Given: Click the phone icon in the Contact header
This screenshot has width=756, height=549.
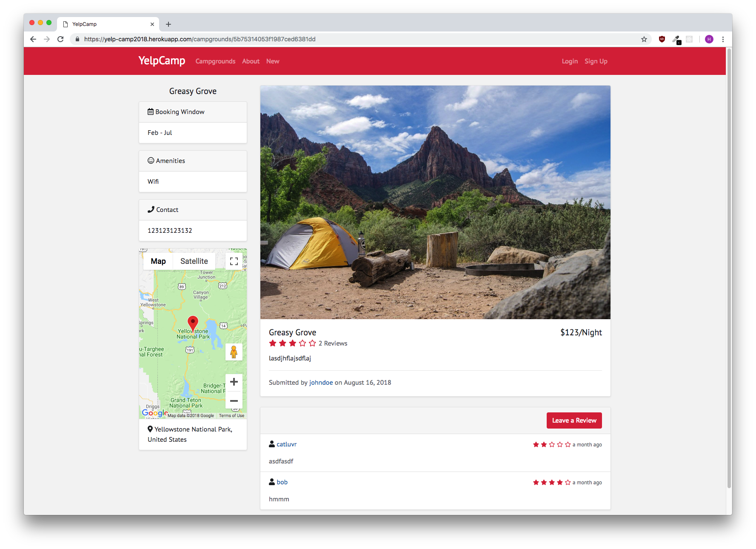Looking at the screenshot, I should coord(151,209).
